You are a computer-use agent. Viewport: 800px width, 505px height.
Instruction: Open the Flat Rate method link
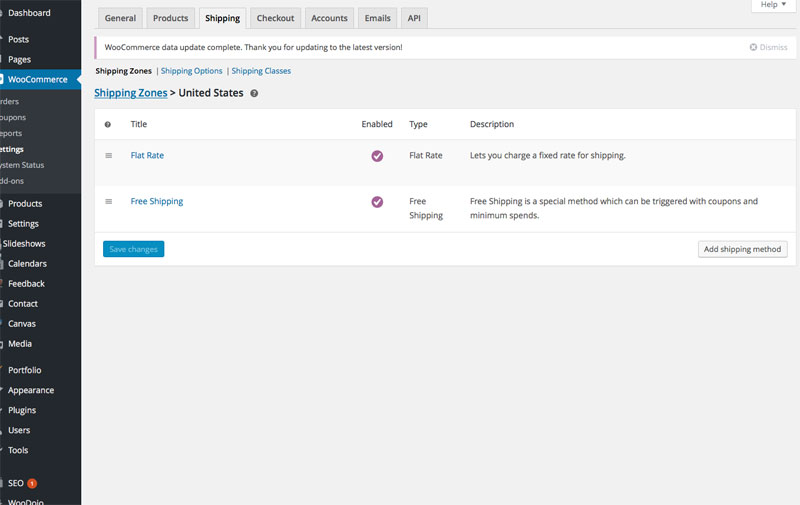coord(147,156)
